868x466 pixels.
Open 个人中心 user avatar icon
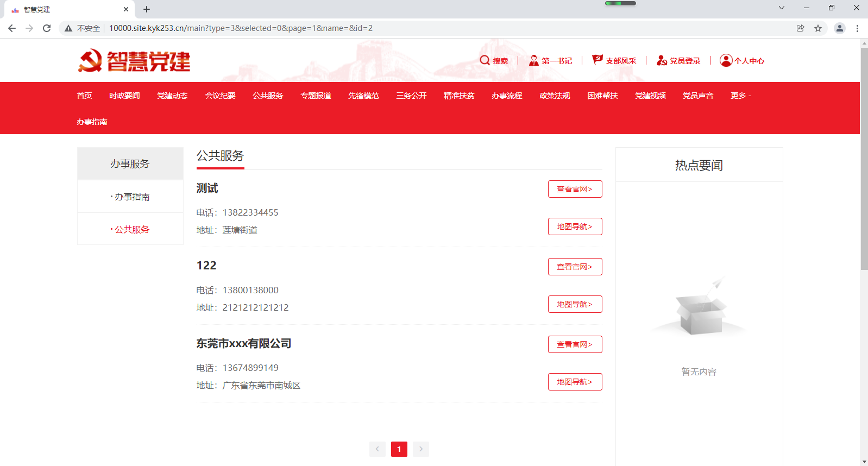click(x=726, y=60)
